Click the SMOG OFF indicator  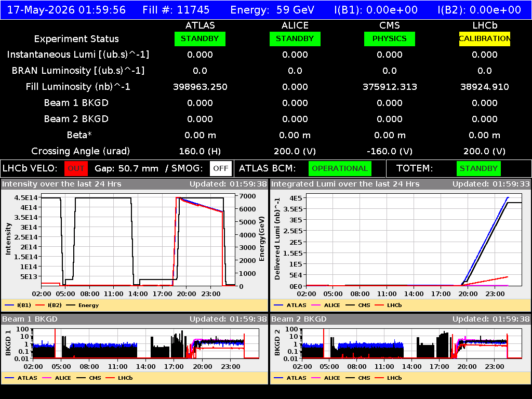221,169
